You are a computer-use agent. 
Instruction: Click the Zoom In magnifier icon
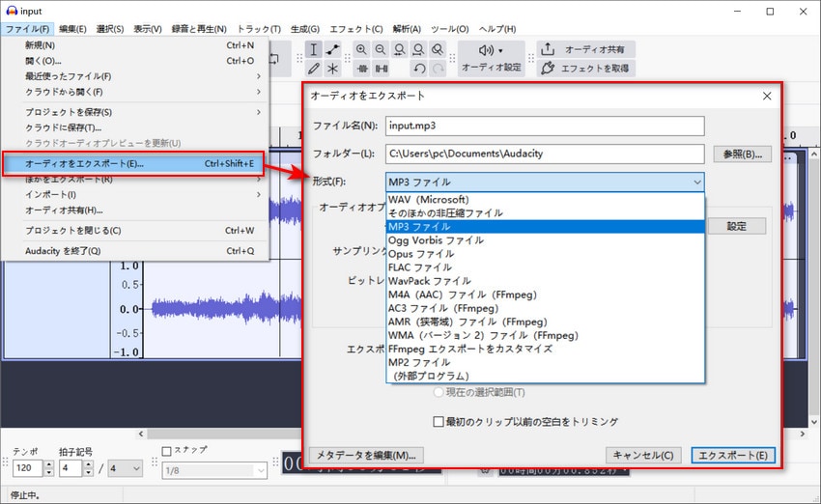pyautogui.click(x=361, y=49)
